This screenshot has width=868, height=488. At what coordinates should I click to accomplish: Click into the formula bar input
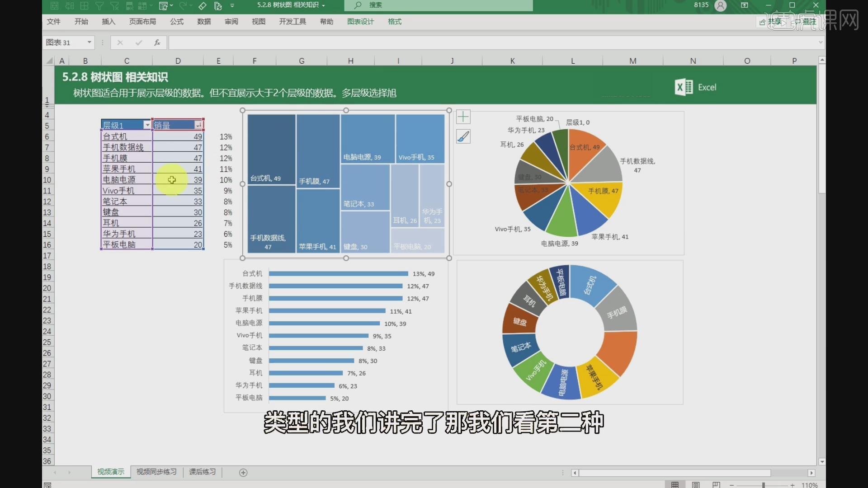click(x=493, y=42)
